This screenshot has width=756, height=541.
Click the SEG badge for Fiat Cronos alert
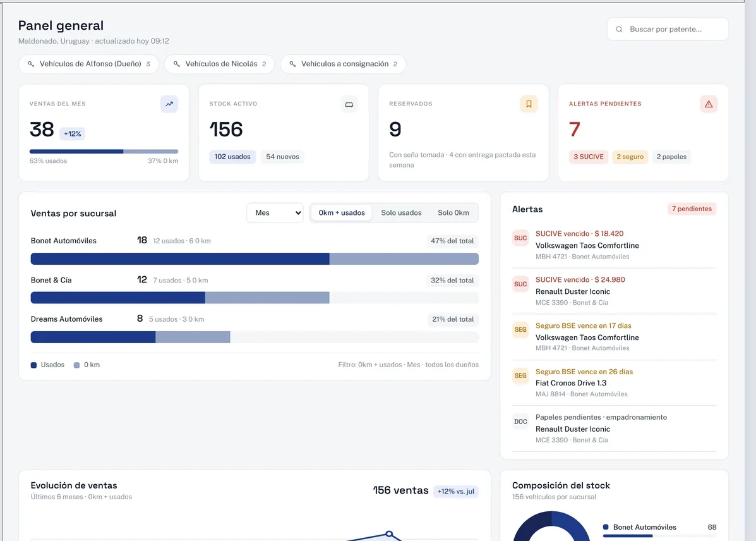point(520,375)
